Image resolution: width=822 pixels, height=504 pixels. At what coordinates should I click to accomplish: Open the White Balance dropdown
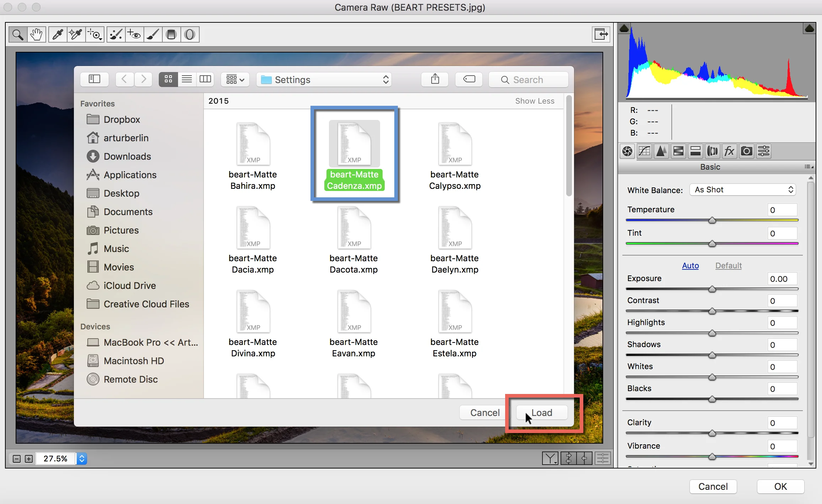[x=742, y=190]
